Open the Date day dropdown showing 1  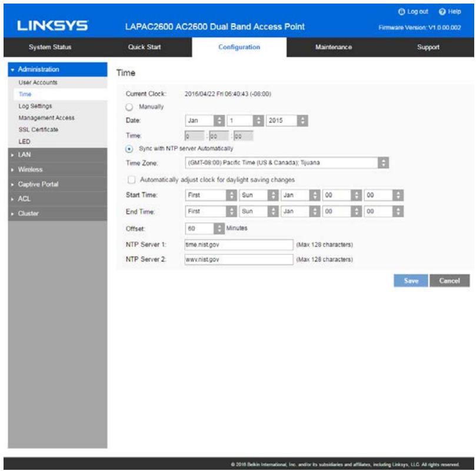[245, 121]
